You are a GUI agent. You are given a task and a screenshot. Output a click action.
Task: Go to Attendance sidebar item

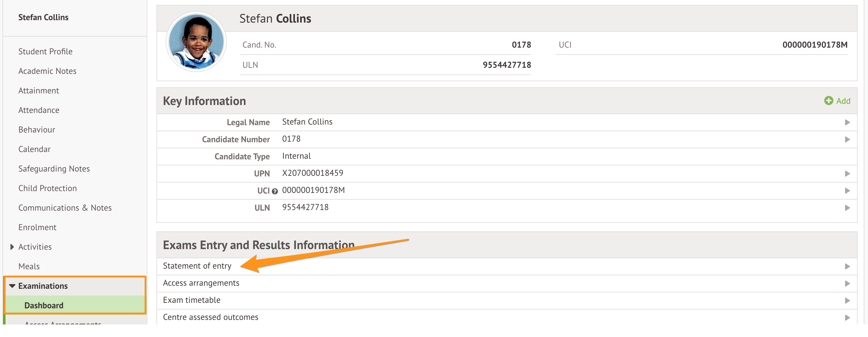pos(39,110)
